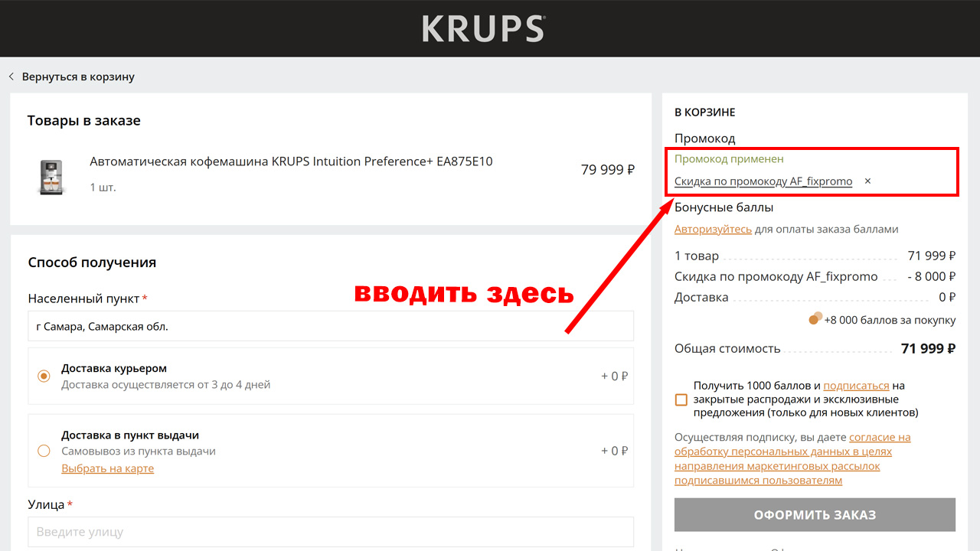Open the coffee machine product thumbnail
This screenshot has width=980, height=551.
(51, 177)
